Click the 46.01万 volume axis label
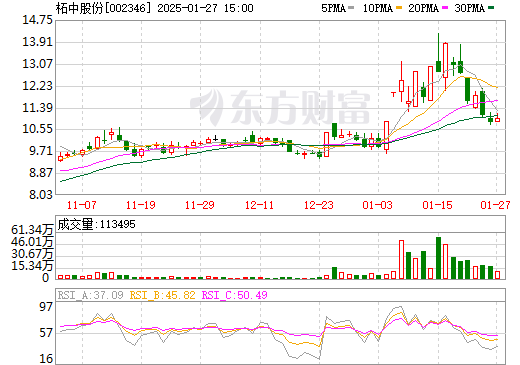This screenshot has width=520, height=365. pos(32,242)
